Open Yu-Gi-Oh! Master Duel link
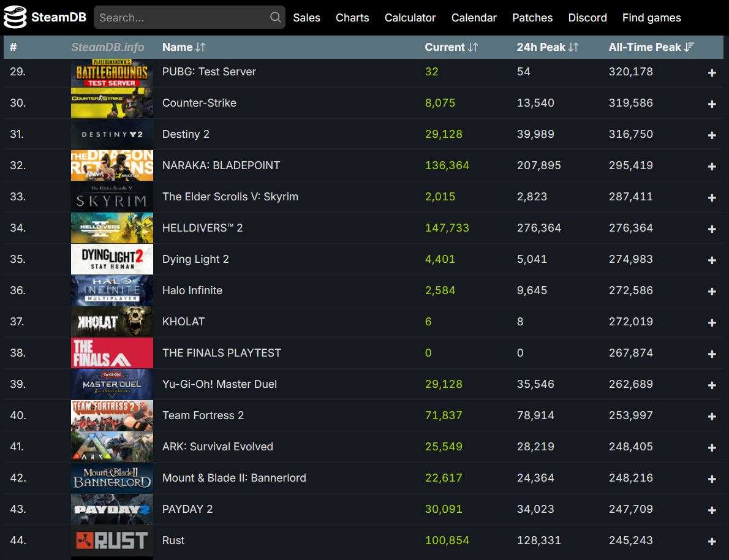This screenshot has width=729, height=560. pos(219,384)
